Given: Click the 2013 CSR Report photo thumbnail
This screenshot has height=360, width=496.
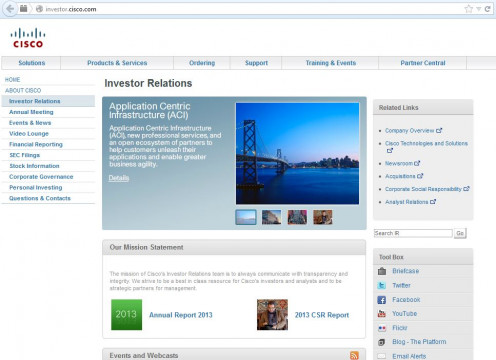Looking at the screenshot, I should click(x=272, y=315).
